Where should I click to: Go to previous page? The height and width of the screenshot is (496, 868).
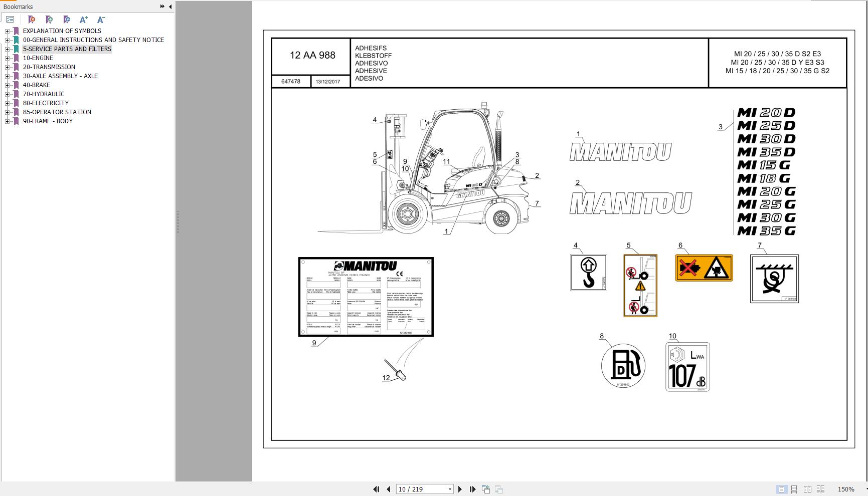tap(389, 489)
